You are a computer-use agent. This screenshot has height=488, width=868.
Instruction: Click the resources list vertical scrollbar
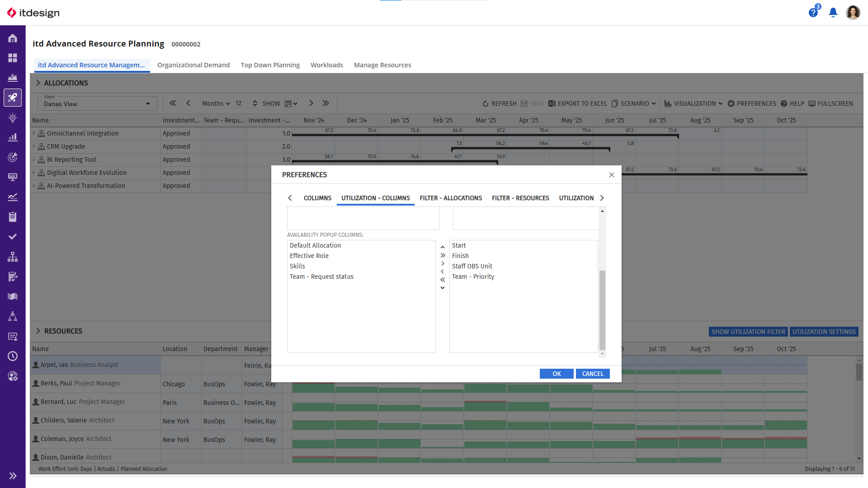859,372
